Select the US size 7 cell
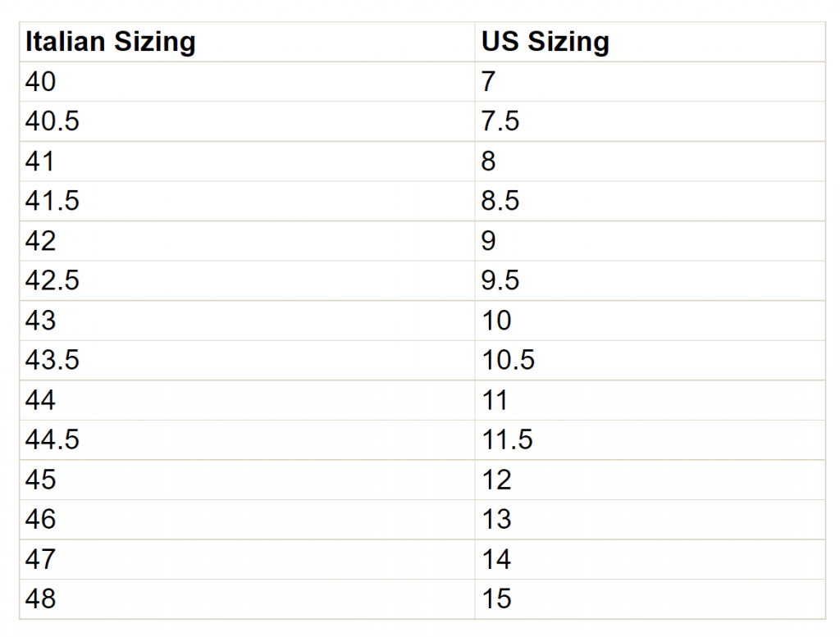This screenshot has width=840, height=637. point(650,82)
